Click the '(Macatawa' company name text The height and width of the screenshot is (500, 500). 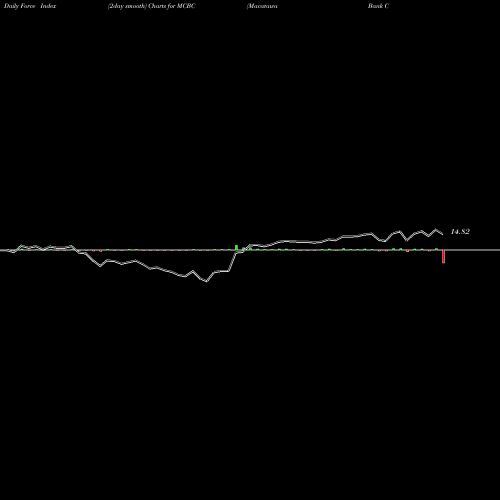coord(262,6)
